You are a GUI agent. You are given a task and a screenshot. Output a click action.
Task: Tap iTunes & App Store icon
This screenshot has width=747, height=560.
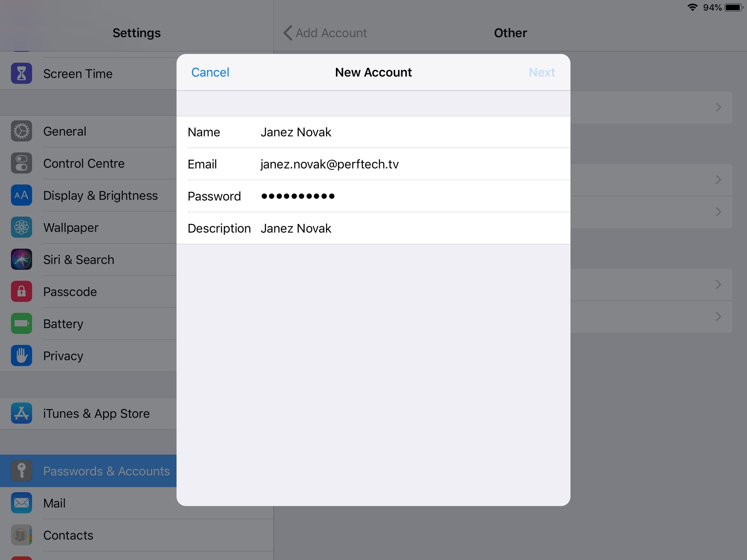click(x=22, y=413)
